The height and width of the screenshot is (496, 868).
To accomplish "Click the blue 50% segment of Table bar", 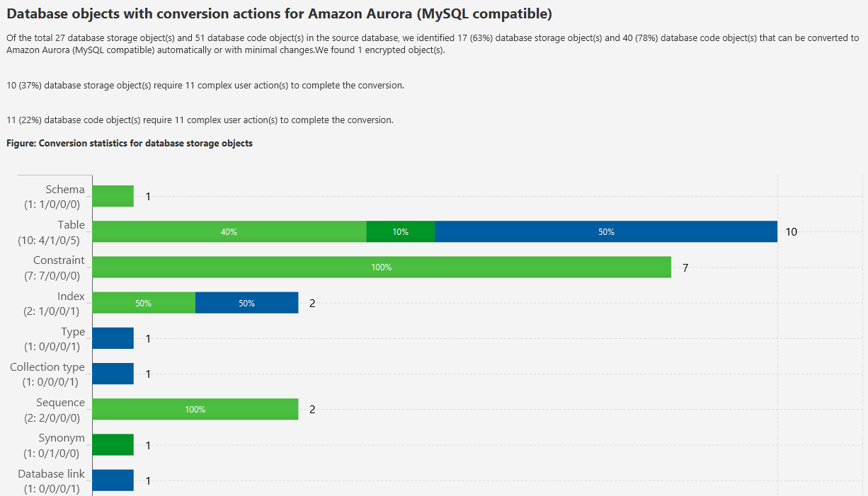I will [606, 231].
